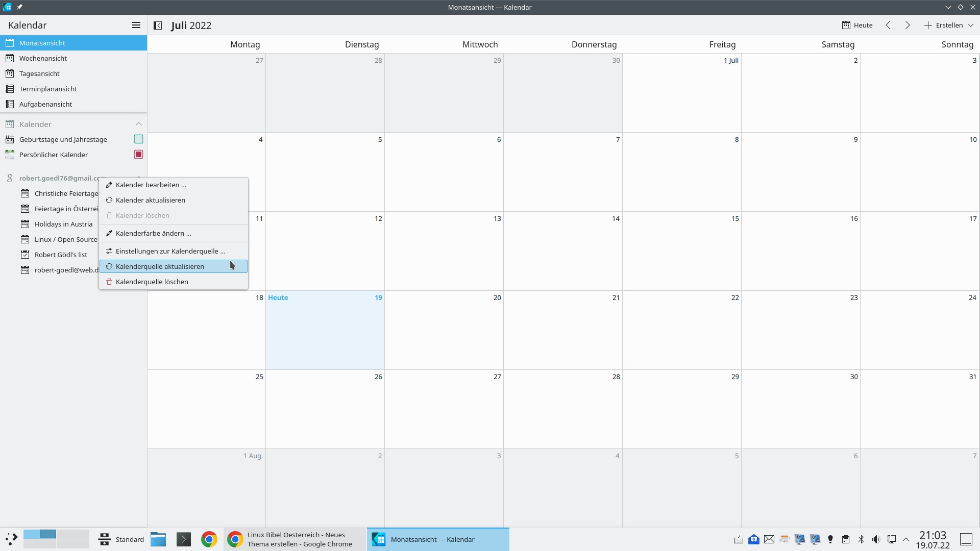The width and height of the screenshot is (980, 551).
Task: Toggle visibility of Geburtstage und Jahrestage calendar
Action: coord(138,139)
